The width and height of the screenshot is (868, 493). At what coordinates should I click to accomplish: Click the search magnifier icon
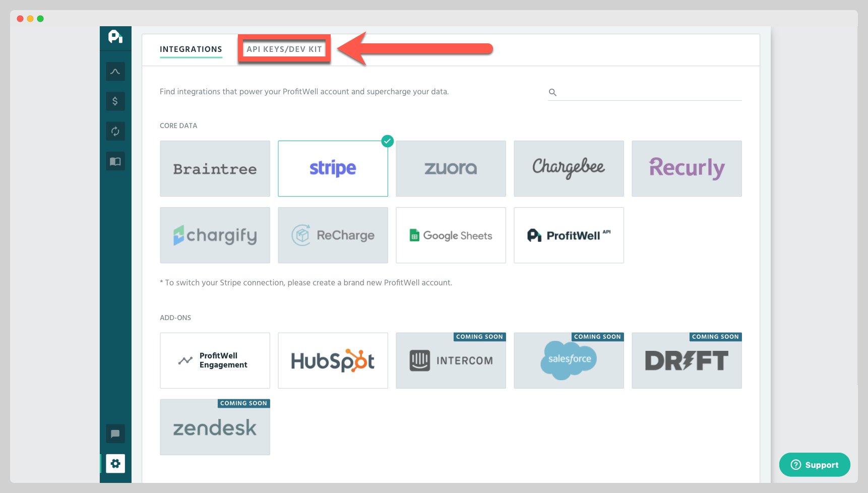(x=552, y=92)
